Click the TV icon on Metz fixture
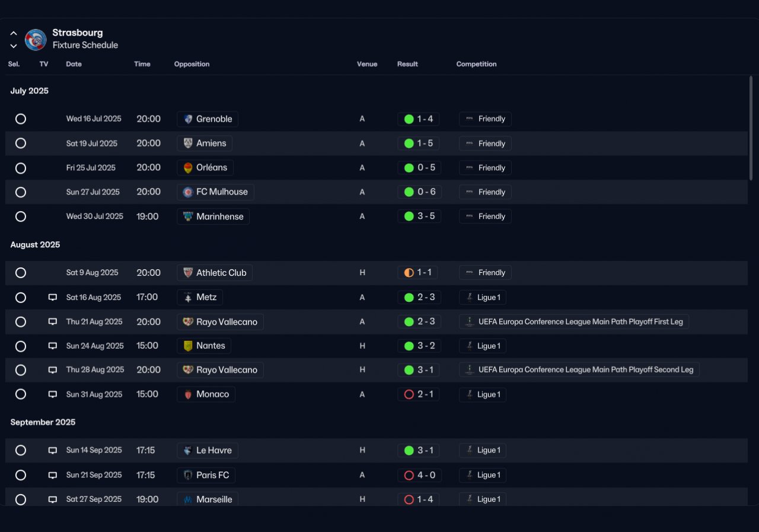The image size is (759, 532). coord(53,297)
